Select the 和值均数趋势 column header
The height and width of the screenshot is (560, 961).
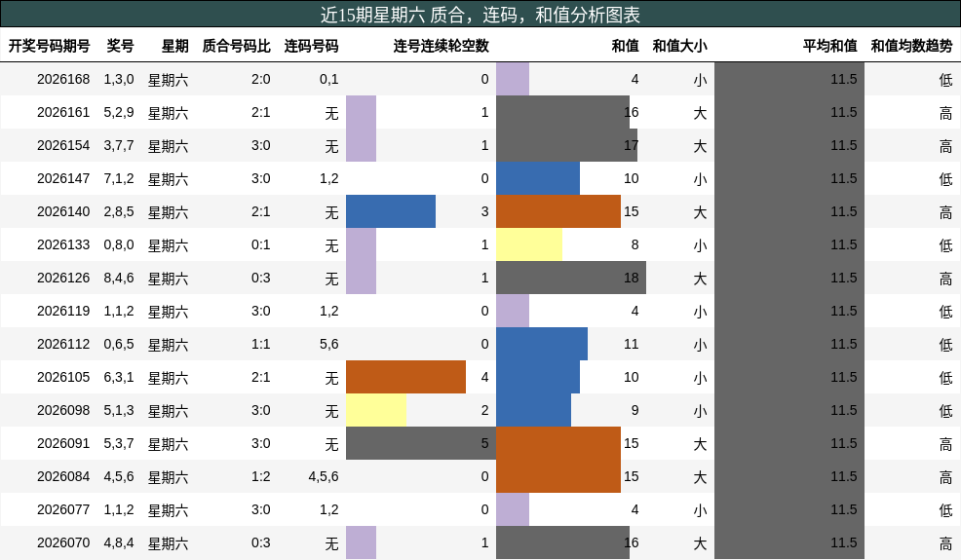point(912,46)
